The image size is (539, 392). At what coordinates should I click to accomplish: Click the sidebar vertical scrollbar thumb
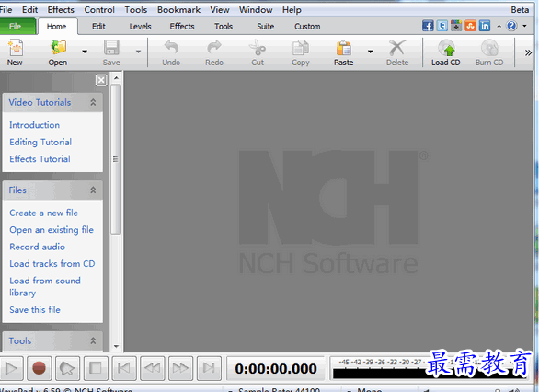point(116,159)
